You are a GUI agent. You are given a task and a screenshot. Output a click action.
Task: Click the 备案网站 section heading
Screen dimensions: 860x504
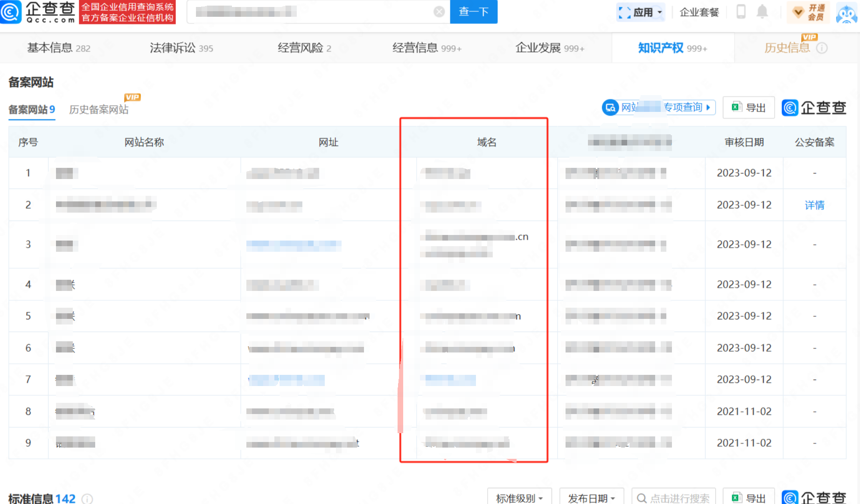pos(31,83)
